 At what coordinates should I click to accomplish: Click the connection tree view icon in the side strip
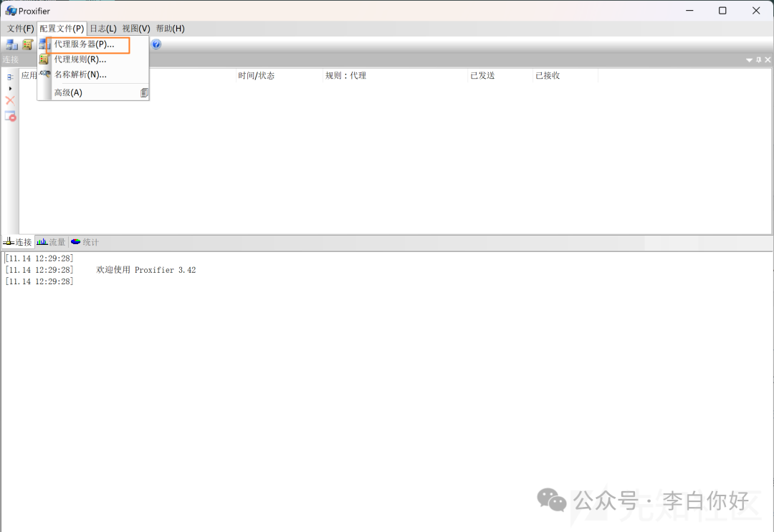10,77
